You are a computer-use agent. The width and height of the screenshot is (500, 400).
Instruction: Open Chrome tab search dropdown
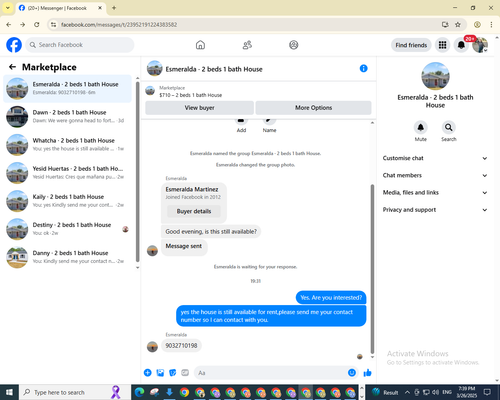[x=8, y=8]
